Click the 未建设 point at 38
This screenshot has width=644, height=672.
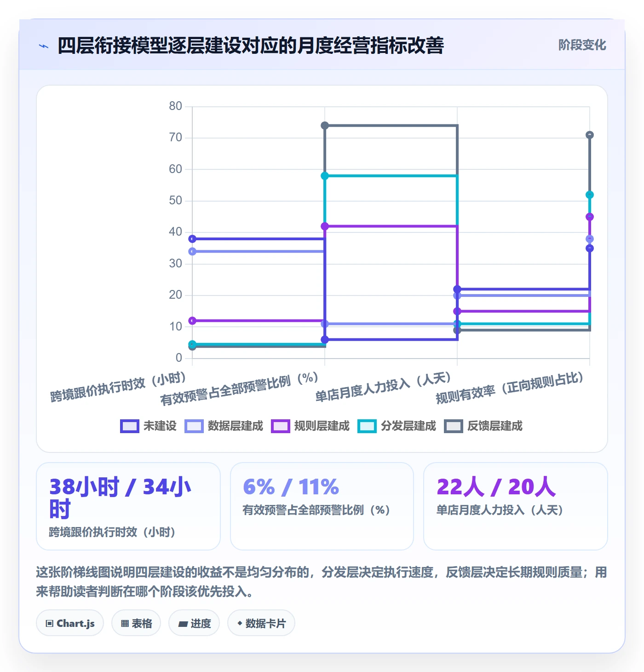pos(192,239)
